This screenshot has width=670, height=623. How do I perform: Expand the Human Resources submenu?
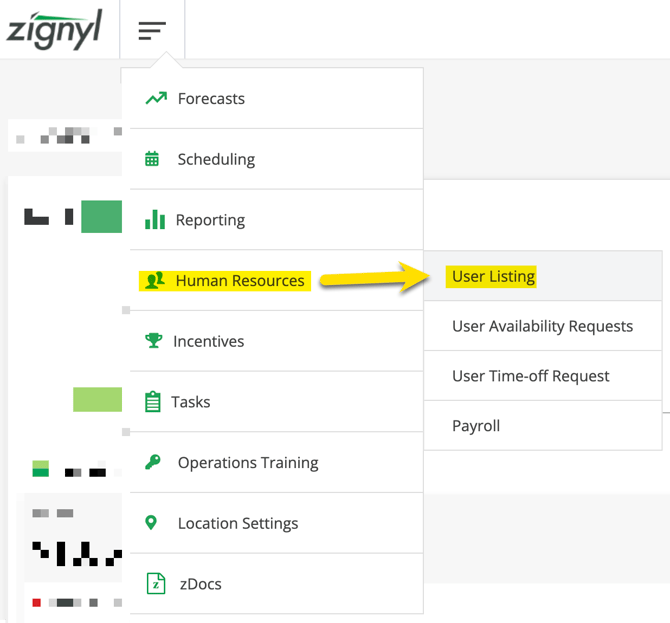240,281
